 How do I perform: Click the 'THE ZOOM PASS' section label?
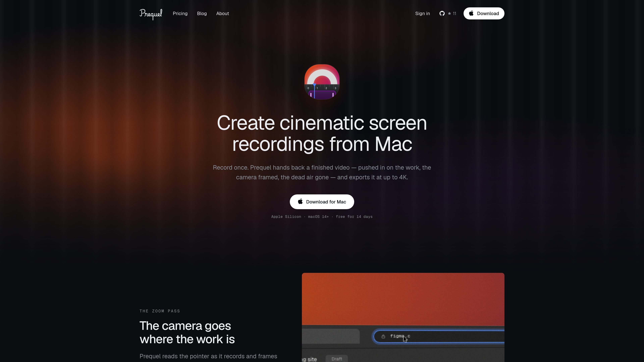coord(160,311)
